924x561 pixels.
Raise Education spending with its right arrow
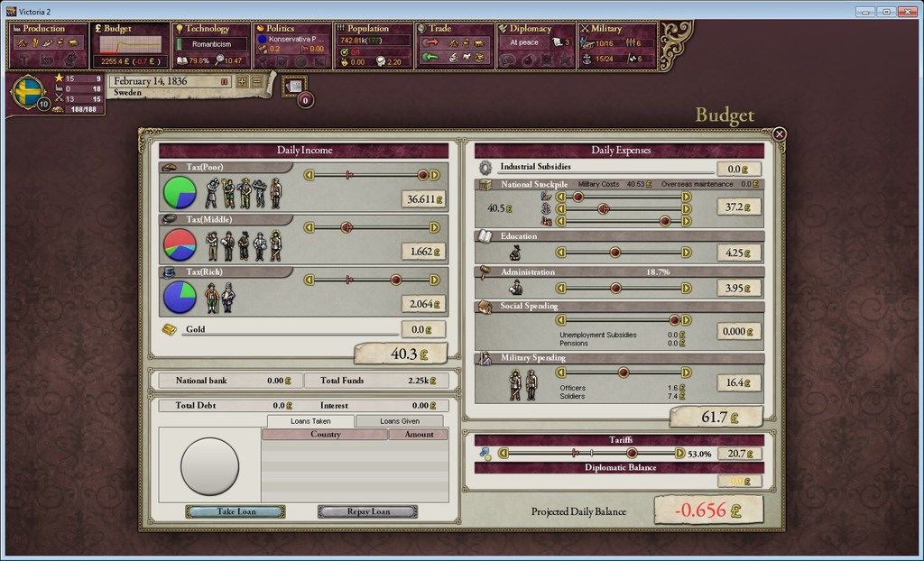[686, 253]
